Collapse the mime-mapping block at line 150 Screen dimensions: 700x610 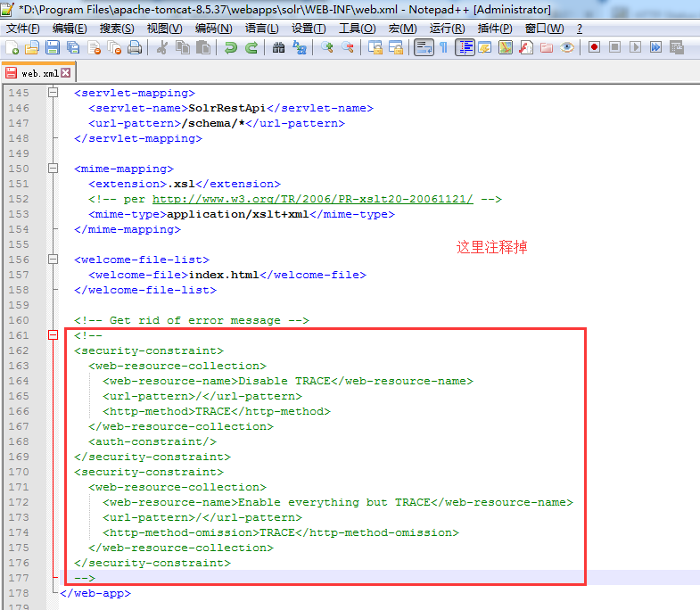54,169
